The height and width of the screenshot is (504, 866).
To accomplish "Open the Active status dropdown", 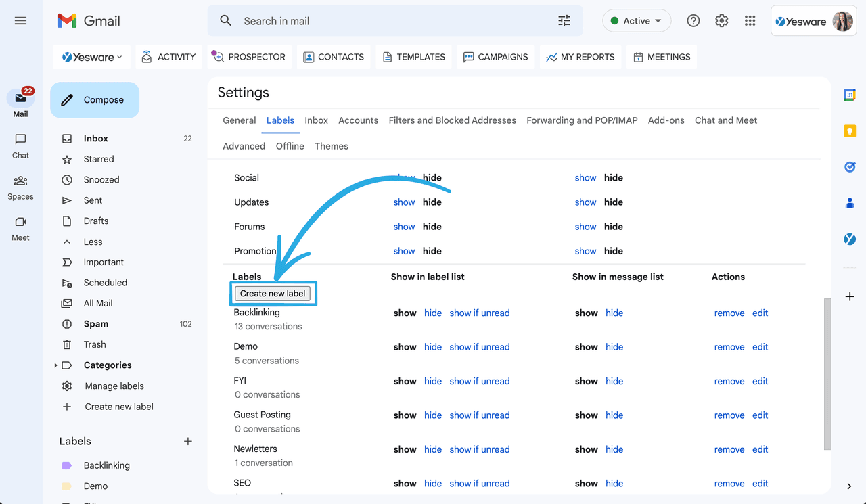I will click(x=637, y=20).
